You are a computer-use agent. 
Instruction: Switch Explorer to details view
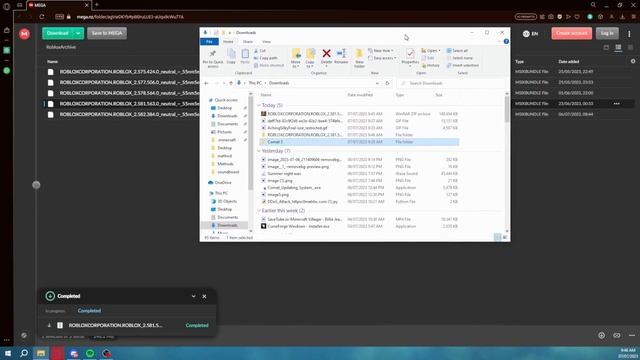click(x=498, y=238)
